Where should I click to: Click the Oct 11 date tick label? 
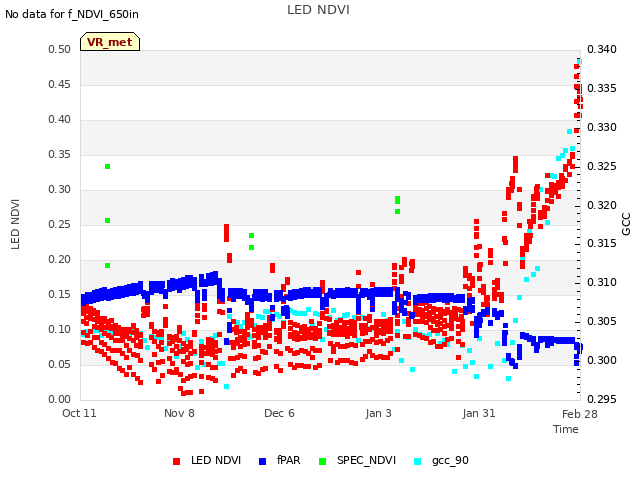click(79, 413)
